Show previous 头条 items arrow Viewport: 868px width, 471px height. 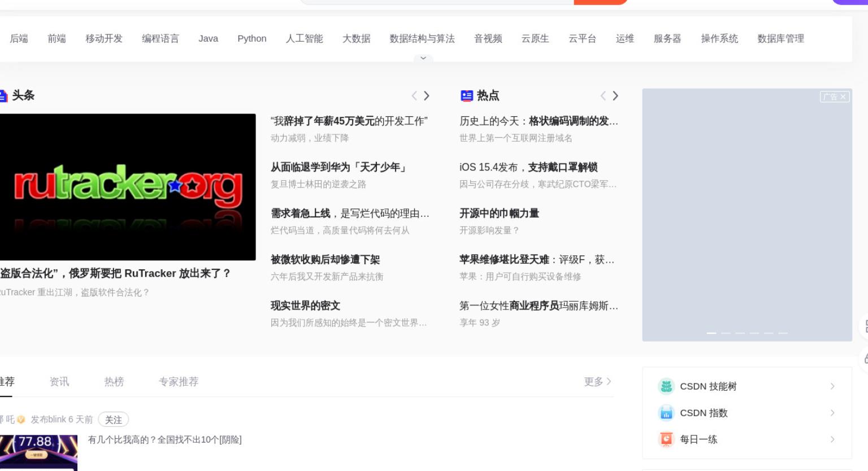414,96
